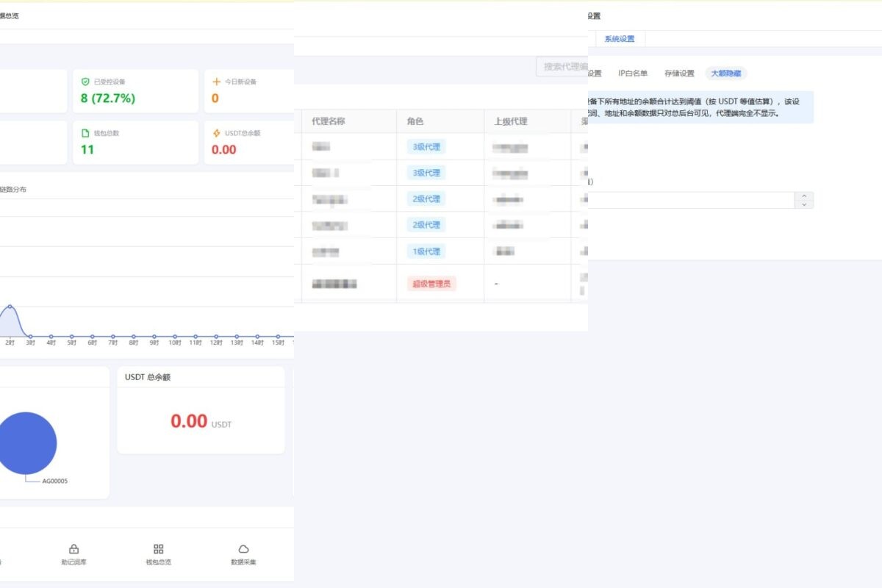Screen dimensions: 882x588
Task: Click the blue pie chart AG00005 slice
Action: coord(28,442)
